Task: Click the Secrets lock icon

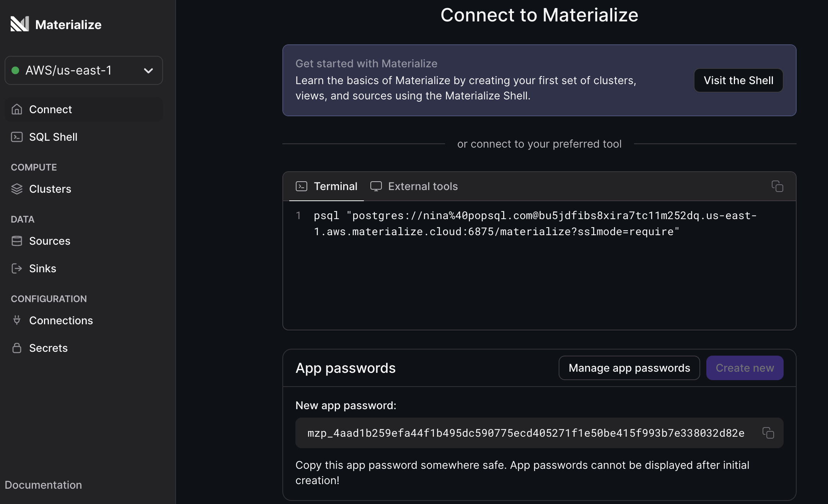Action: click(x=17, y=348)
